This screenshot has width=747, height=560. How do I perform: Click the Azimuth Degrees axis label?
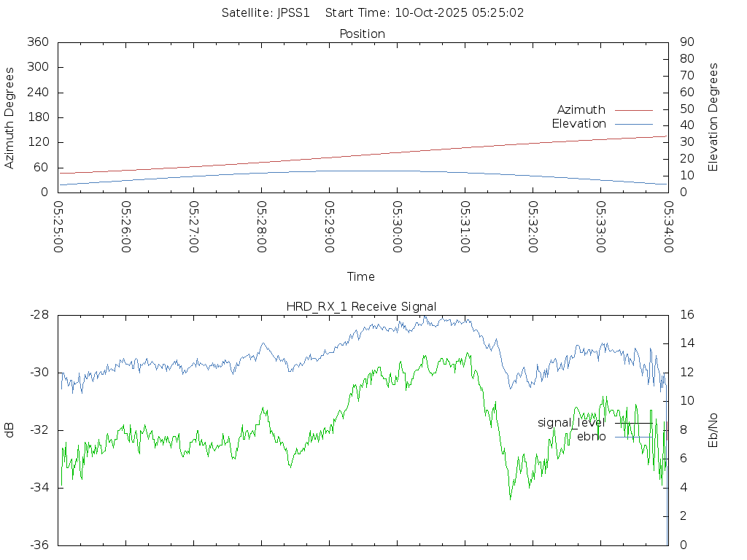tap(10, 117)
